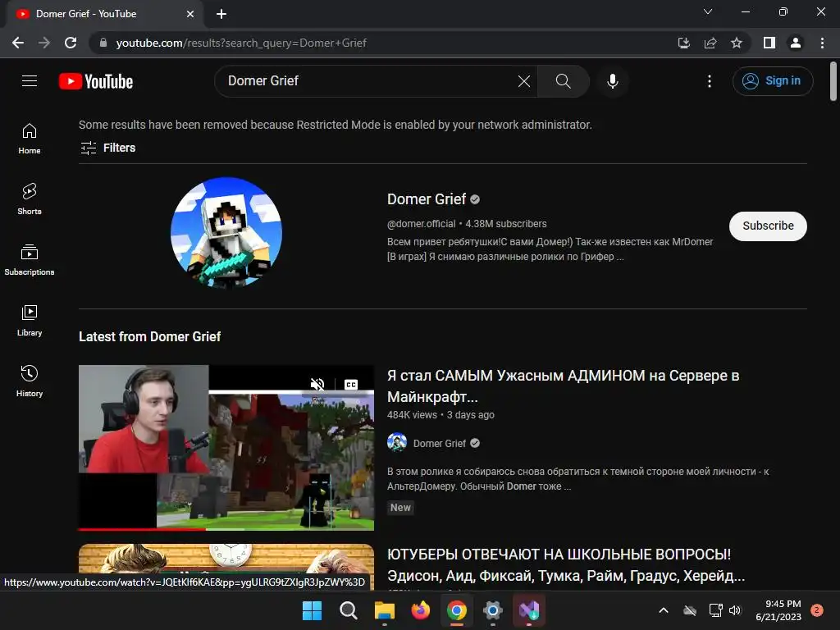
Task: Click the Restricted Mode notice text
Action: click(x=335, y=125)
